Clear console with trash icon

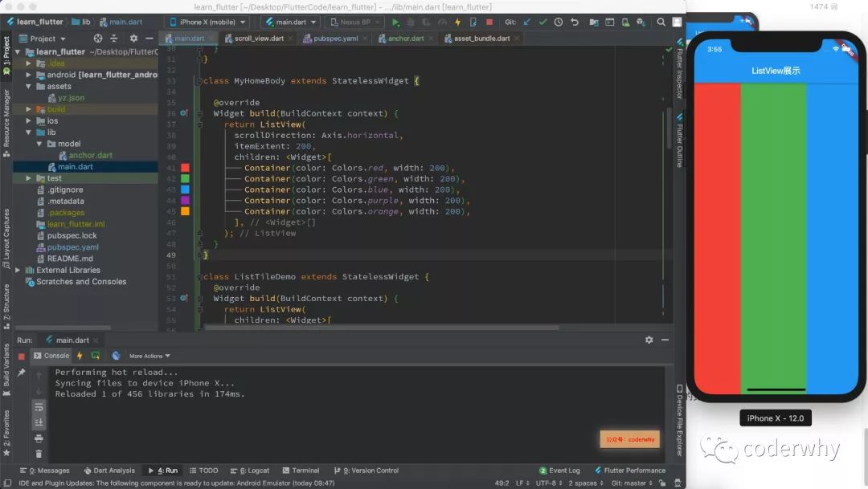39,454
